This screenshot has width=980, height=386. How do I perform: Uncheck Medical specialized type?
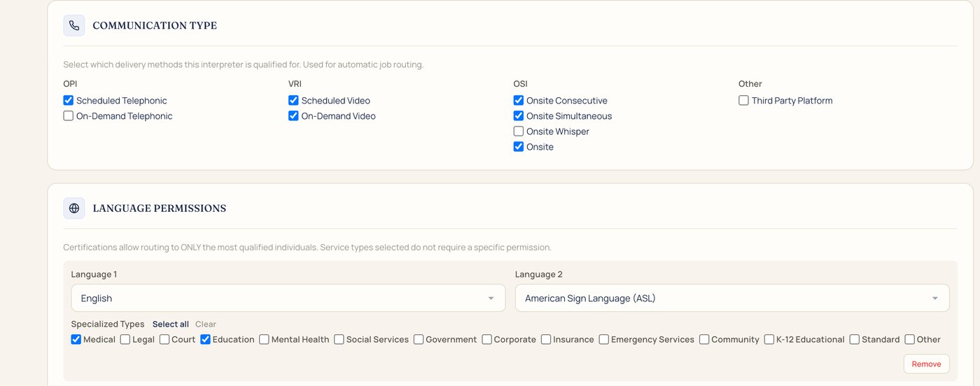point(76,340)
